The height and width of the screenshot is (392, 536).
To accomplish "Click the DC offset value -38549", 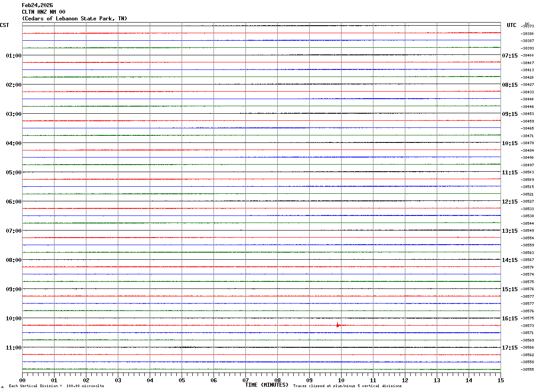I will tap(527, 231).
